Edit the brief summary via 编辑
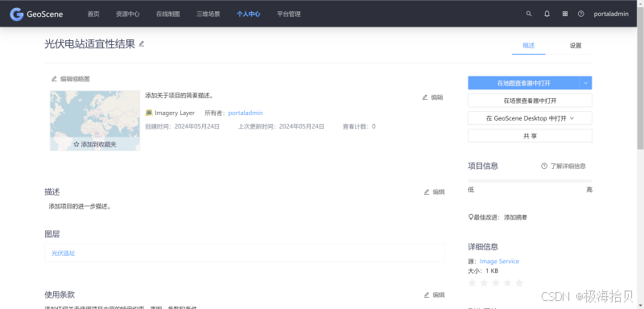The width and height of the screenshot is (644, 309). [433, 97]
